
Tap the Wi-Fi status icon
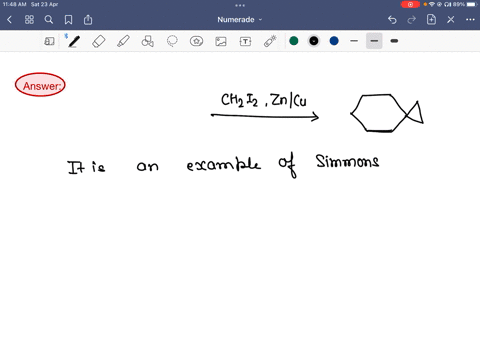tap(432, 4)
